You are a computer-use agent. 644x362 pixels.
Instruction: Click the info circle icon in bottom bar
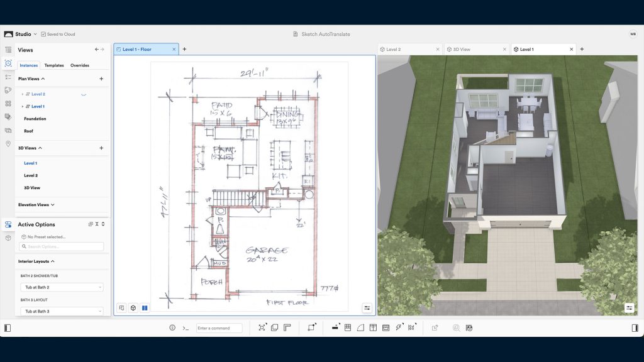tap(172, 328)
